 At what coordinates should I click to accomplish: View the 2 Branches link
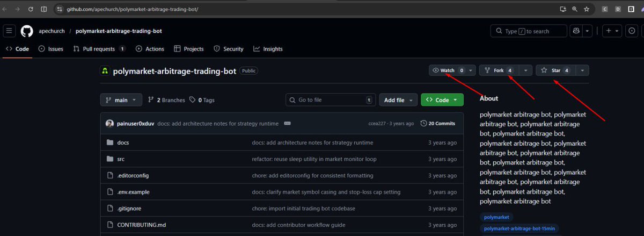coord(166,100)
